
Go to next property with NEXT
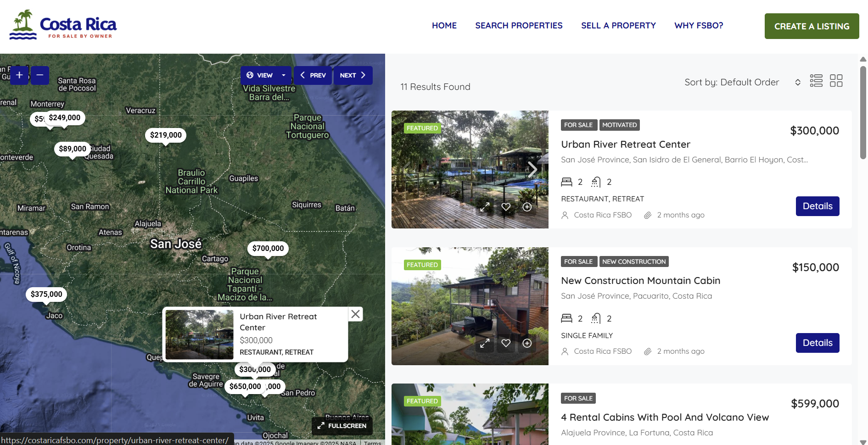click(x=353, y=75)
